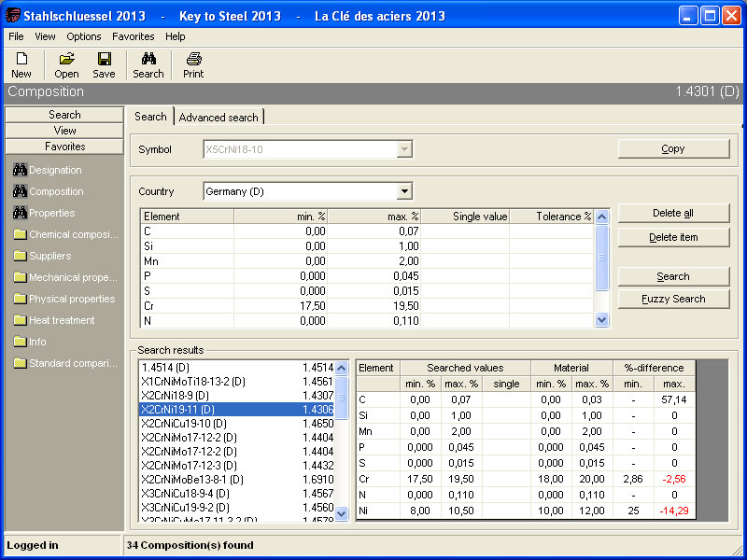Open the File menu
This screenshot has width=747, height=560.
click(16, 36)
